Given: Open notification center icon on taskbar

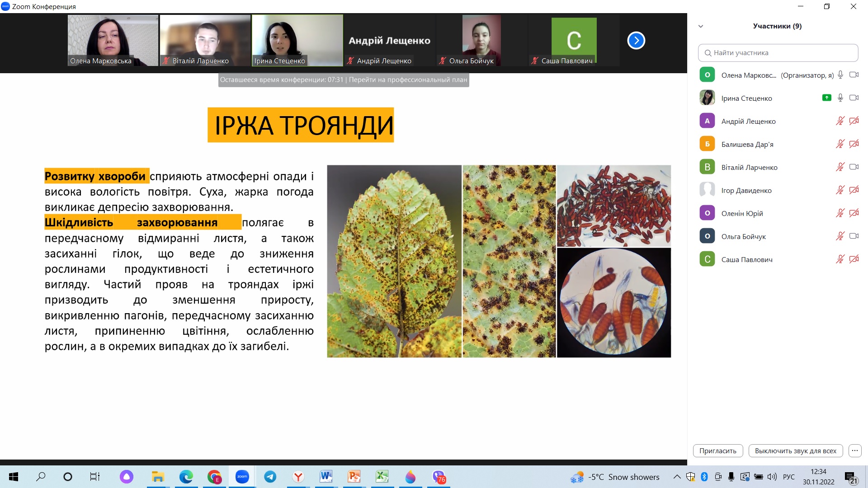Looking at the screenshot, I should pyautogui.click(x=851, y=478).
